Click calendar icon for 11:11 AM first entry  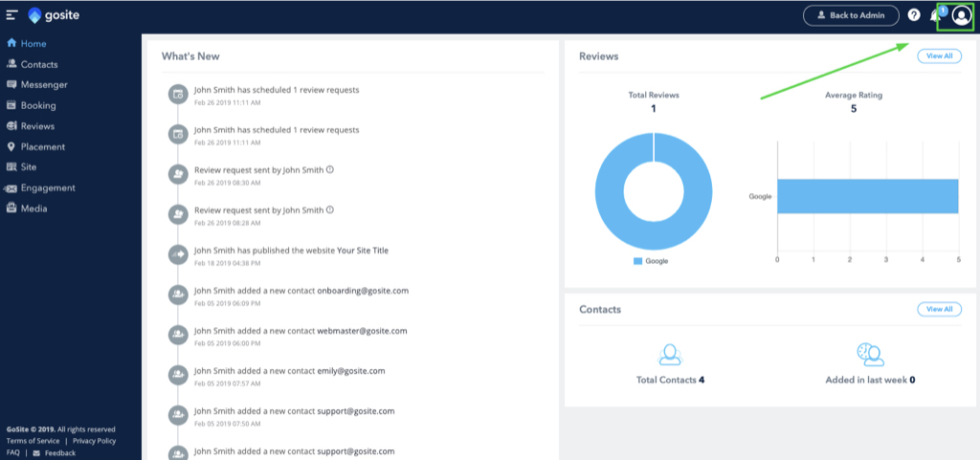[178, 95]
